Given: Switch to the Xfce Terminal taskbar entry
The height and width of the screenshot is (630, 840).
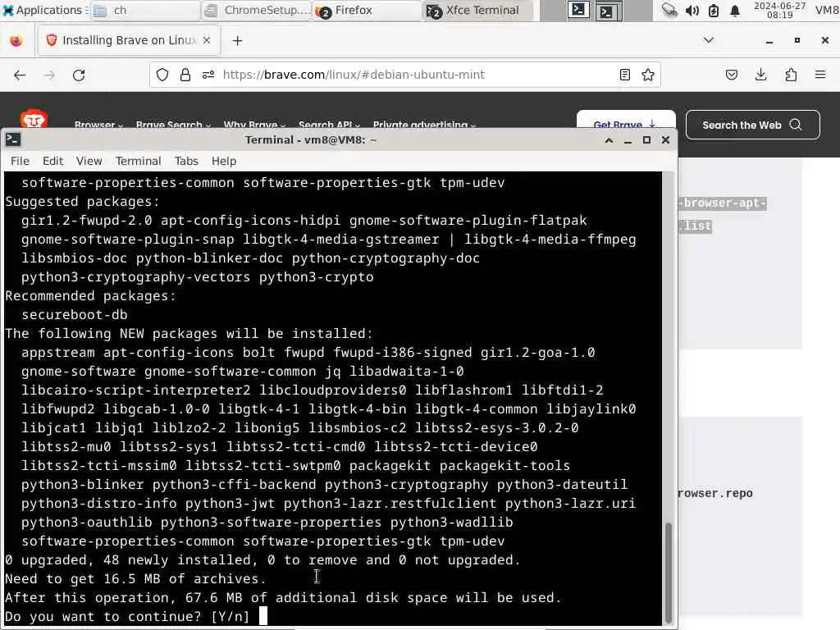Looking at the screenshot, I should [x=478, y=10].
